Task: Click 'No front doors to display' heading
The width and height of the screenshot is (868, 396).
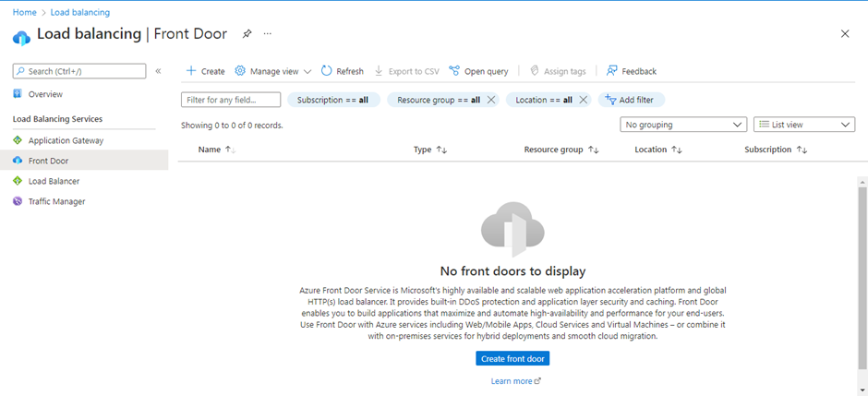Action: [x=512, y=271]
